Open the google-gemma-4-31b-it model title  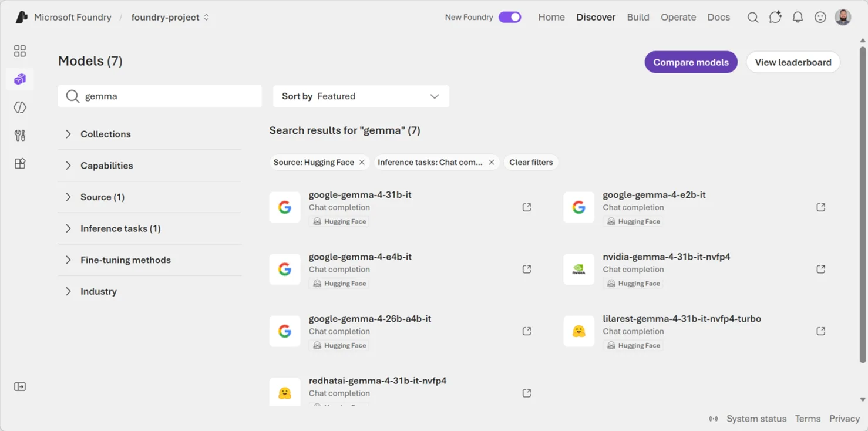(x=360, y=195)
